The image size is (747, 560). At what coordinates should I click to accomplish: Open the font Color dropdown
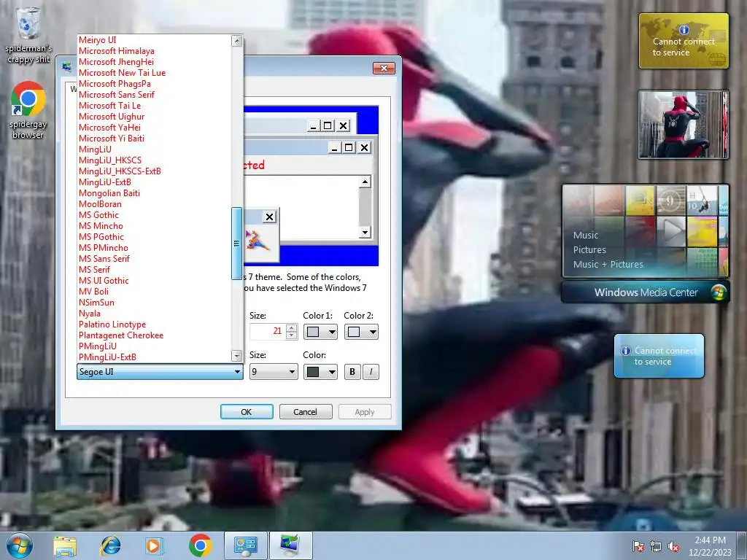320,372
